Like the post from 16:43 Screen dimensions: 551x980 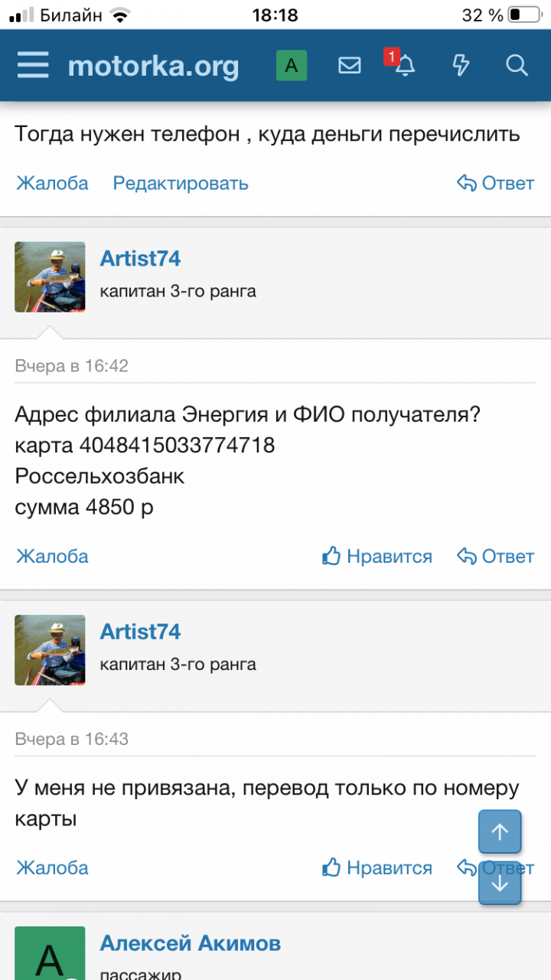click(x=377, y=867)
